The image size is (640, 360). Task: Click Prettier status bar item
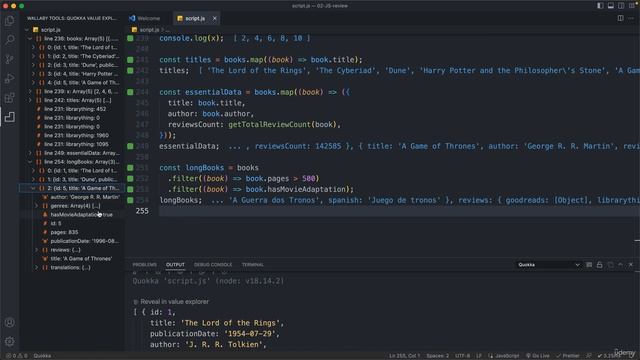coord(567,356)
